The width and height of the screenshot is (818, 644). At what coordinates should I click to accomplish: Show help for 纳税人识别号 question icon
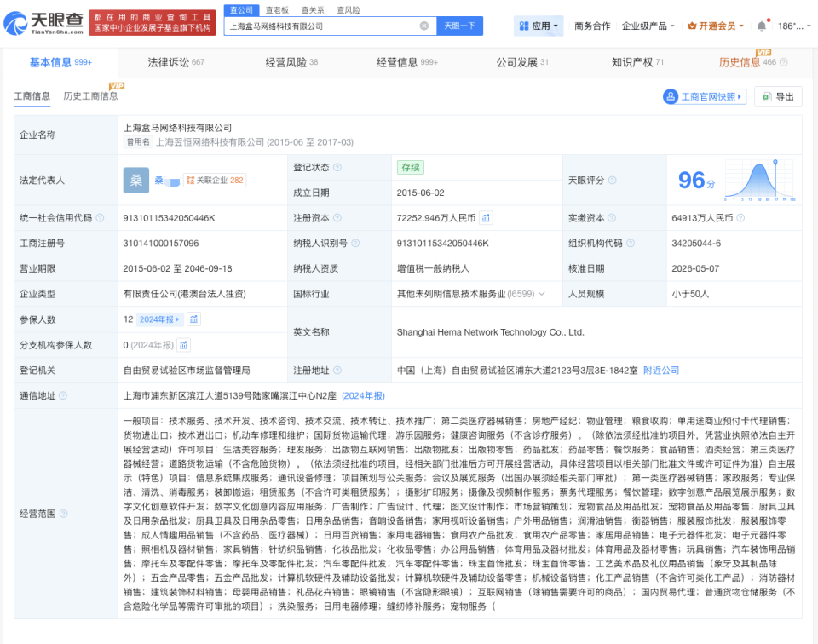pos(355,243)
